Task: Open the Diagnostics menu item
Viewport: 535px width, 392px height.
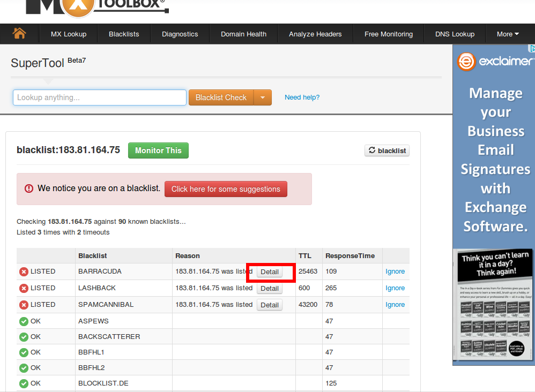Action: pos(180,34)
